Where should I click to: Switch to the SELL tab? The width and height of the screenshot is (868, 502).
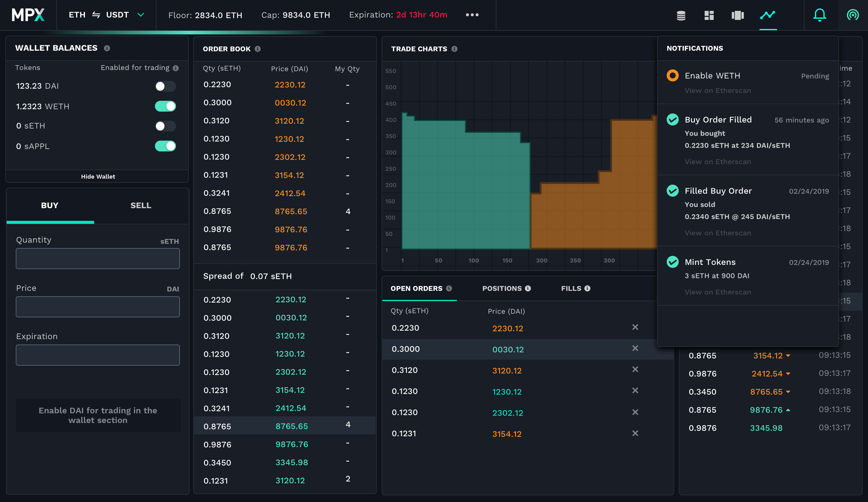click(x=141, y=205)
